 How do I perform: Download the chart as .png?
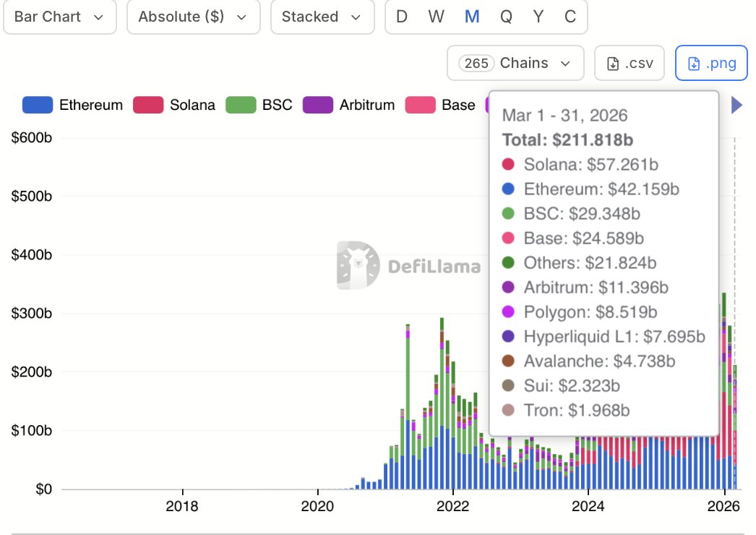coord(711,63)
